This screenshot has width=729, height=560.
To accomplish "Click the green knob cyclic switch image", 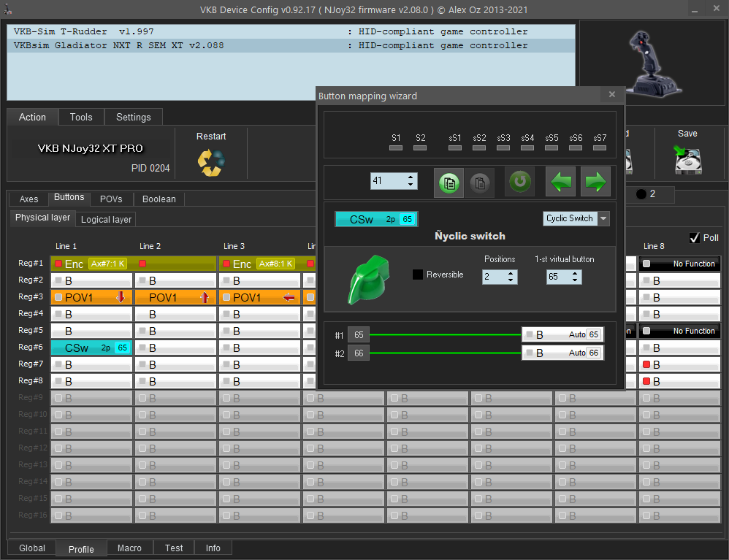I will pyautogui.click(x=368, y=280).
